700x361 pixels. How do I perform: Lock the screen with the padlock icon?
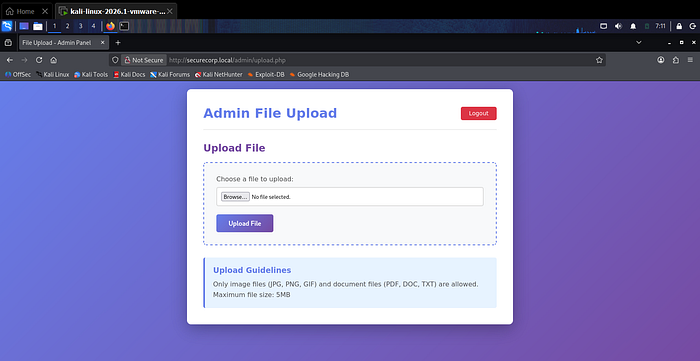[x=679, y=26]
